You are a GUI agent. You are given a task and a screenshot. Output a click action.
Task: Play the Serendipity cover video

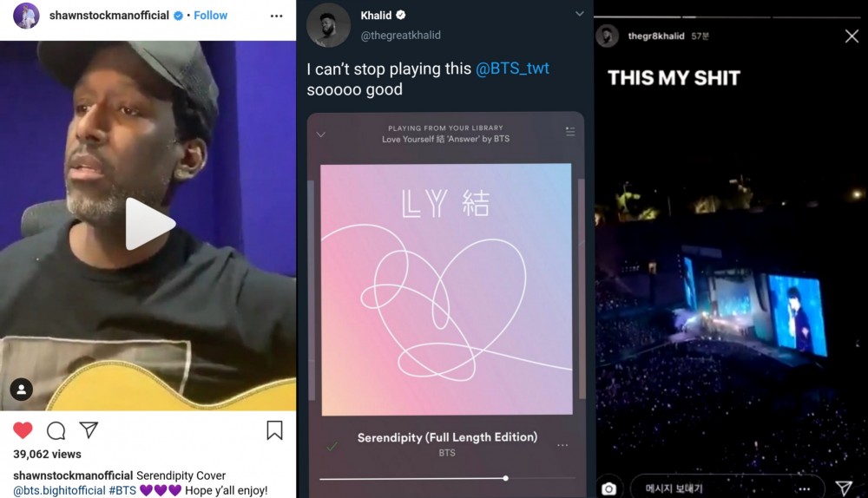149,224
